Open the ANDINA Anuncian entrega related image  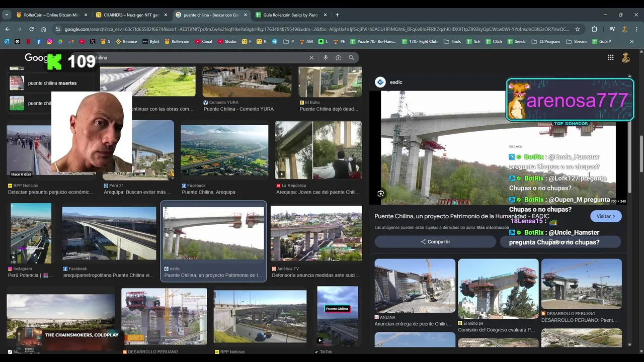[415, 286]
